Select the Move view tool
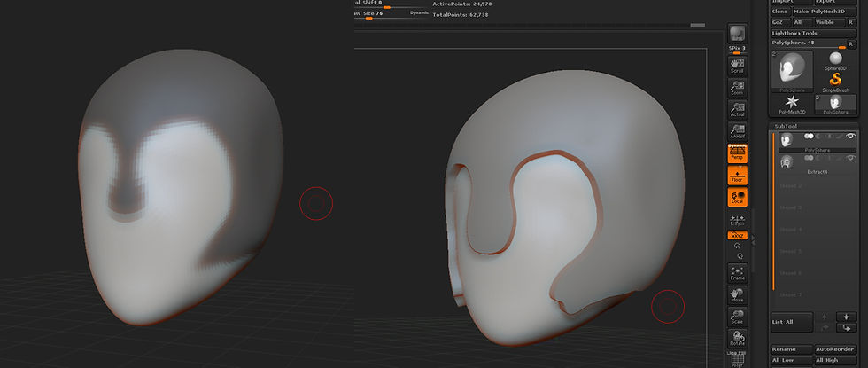Screen dimensions: 868x368 737,294
